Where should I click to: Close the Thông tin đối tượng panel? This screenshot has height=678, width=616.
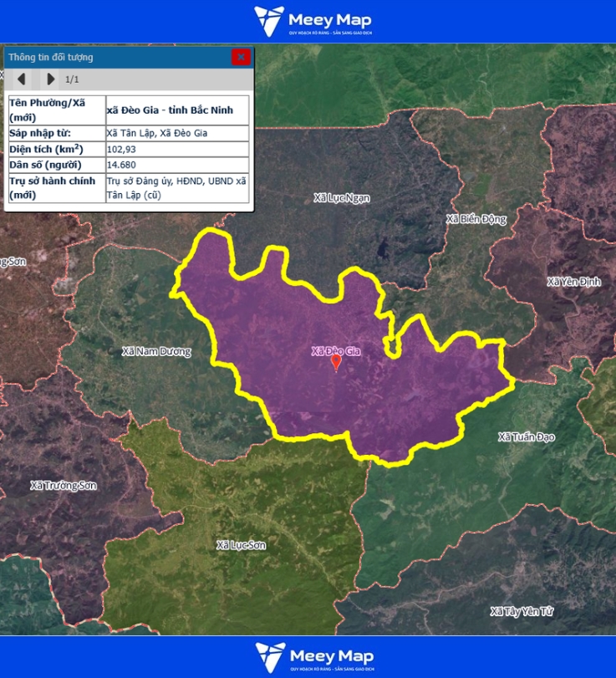tap(241, 57)
